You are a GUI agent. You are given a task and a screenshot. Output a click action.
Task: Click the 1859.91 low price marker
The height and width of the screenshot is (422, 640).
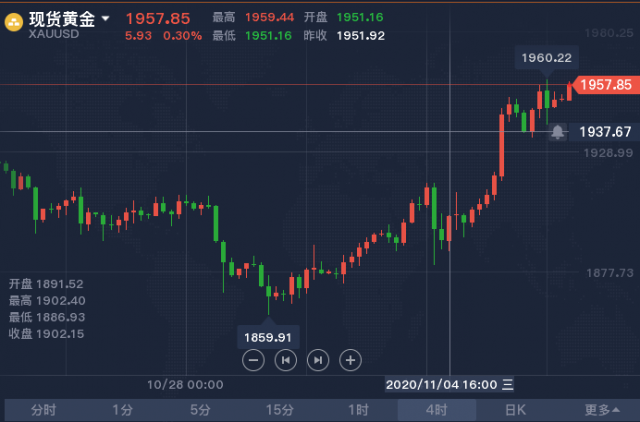coord(268,338)
